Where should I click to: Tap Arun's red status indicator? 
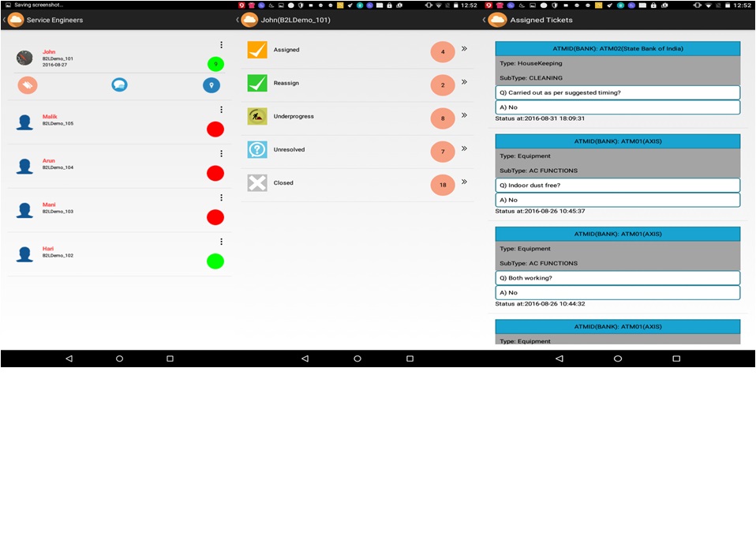point(215,173)
